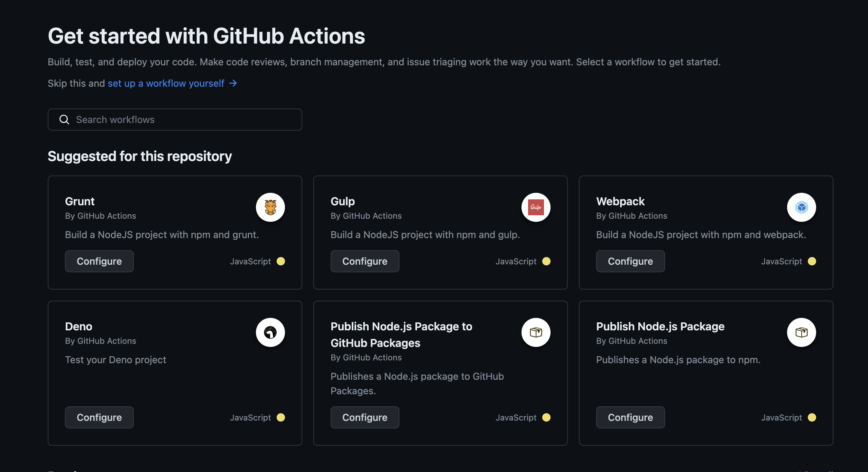Click JavaScript label in GitHub Packages card
The image size is (868, 472).
[x=516, y=417]
